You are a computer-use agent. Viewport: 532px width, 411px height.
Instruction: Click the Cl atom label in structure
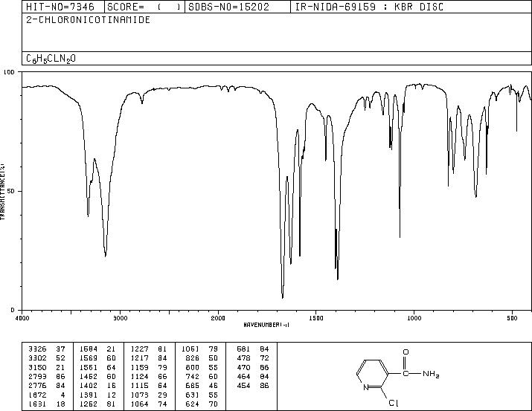click(x=394, y=403)
